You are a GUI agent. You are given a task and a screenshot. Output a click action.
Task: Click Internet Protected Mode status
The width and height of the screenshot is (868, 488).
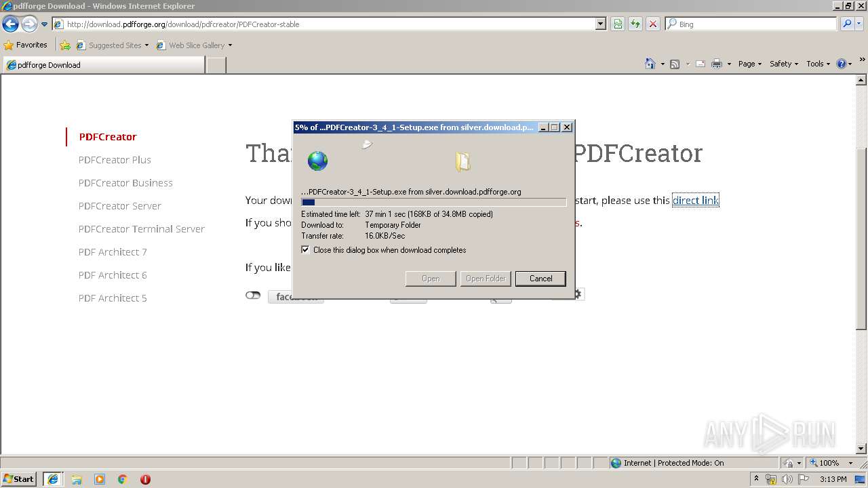[x=667, y=463]
